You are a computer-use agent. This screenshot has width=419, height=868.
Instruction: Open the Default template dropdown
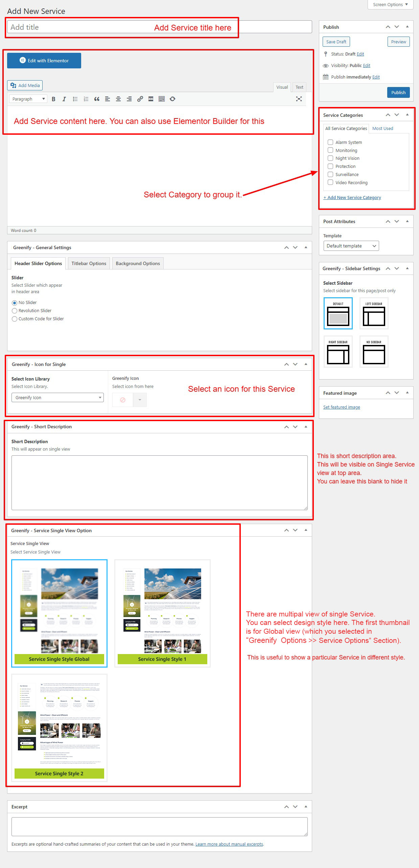click(x=351, y=246)
